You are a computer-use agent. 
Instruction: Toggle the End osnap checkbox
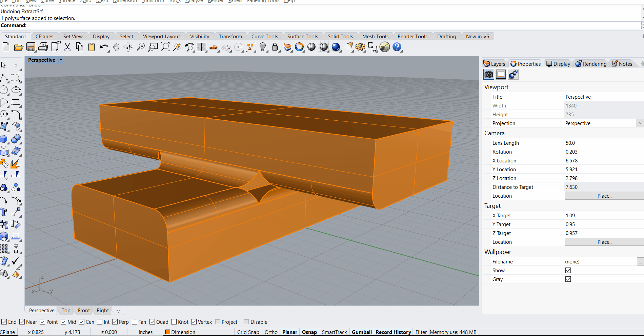4,322
